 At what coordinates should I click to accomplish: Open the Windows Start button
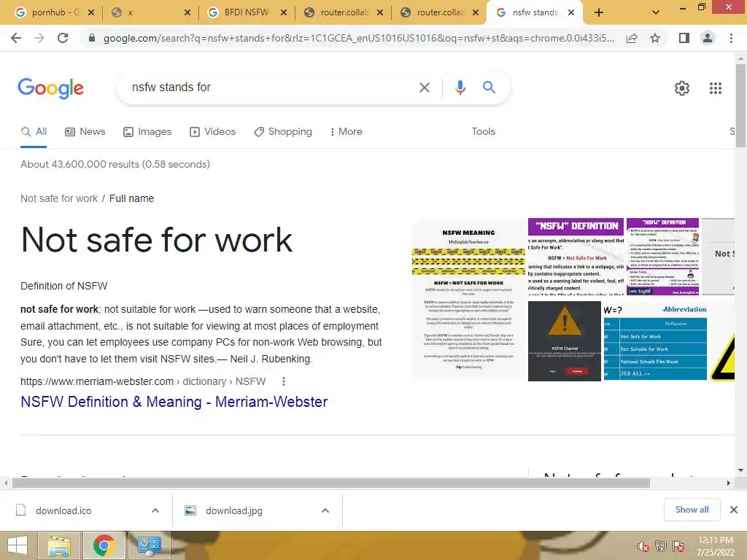coord(18,545)
